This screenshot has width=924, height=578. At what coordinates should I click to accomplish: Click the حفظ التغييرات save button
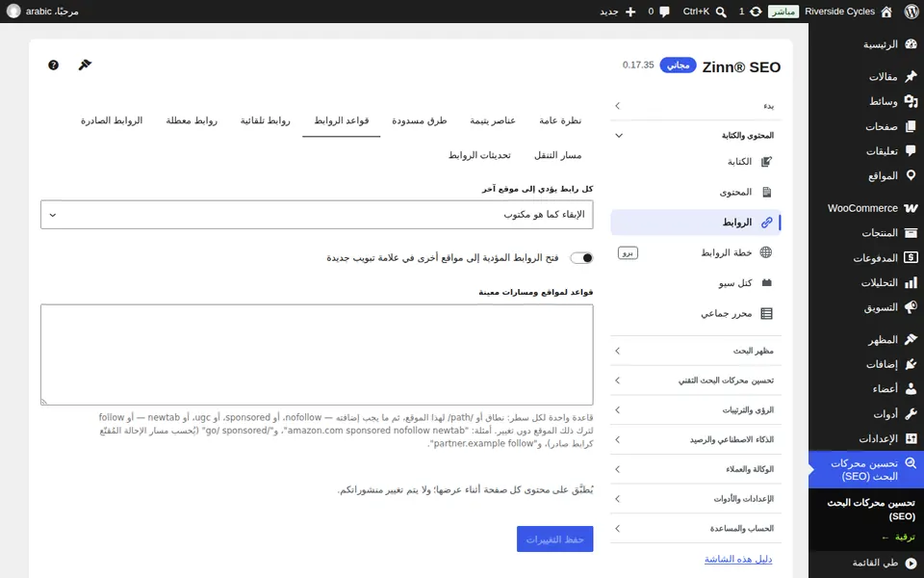[555, 539]
